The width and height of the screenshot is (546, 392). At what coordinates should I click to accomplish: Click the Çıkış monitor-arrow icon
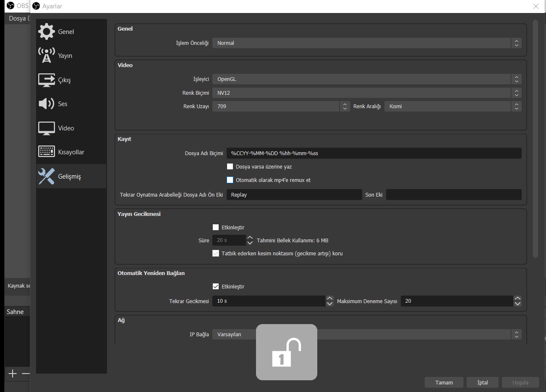[x=46, y=80]
